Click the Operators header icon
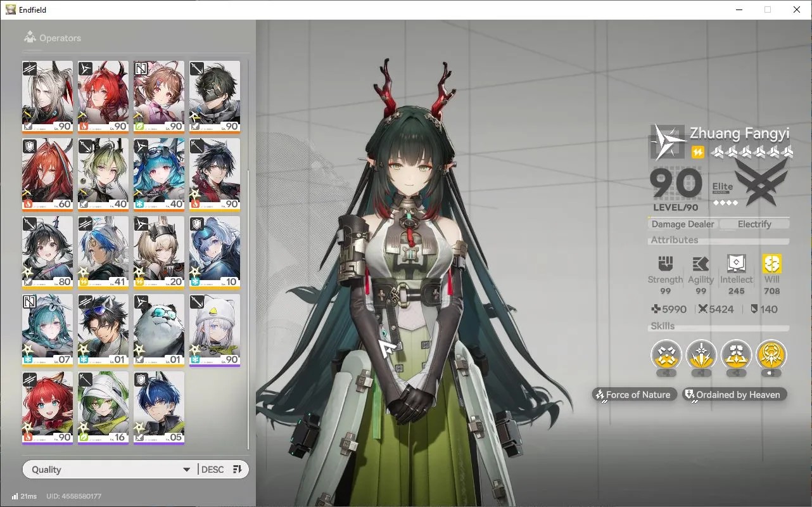 click(x=29, y=38)
